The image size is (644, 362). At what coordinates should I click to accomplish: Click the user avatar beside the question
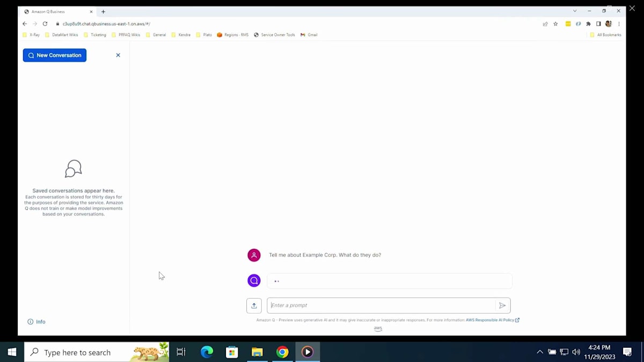click(x=254, y=255)
